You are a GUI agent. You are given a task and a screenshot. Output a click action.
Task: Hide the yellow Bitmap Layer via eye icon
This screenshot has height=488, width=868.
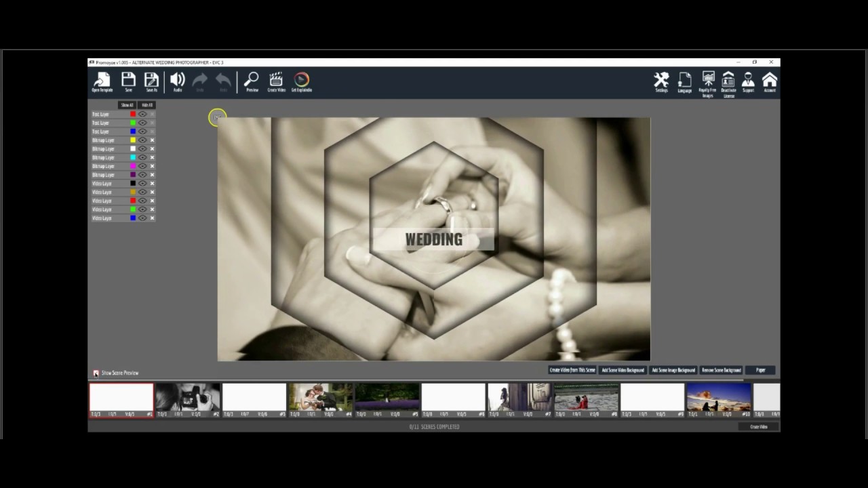pyautogui.click(x=142, y=140)
